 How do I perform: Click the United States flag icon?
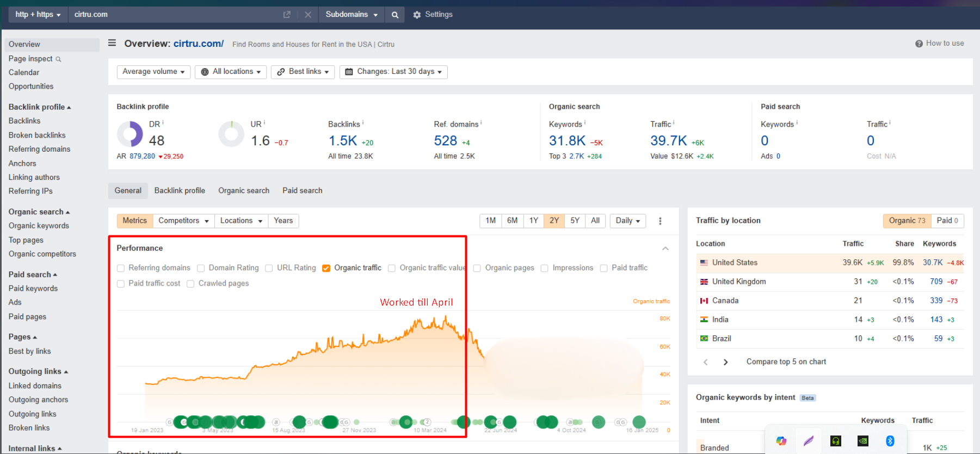tap(704, 263)
